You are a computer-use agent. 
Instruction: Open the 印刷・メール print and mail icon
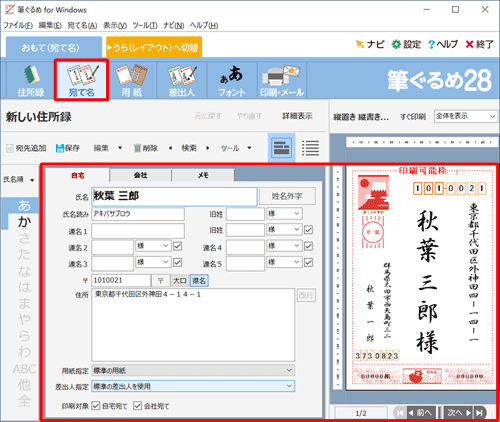pos(282,81)
